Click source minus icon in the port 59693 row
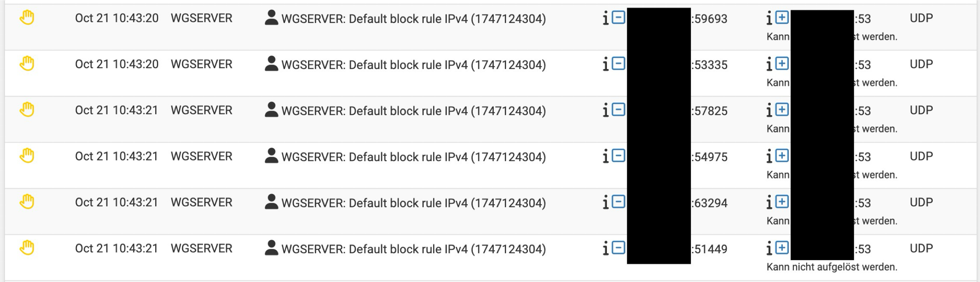980x282 pixels. pos(618,18)
